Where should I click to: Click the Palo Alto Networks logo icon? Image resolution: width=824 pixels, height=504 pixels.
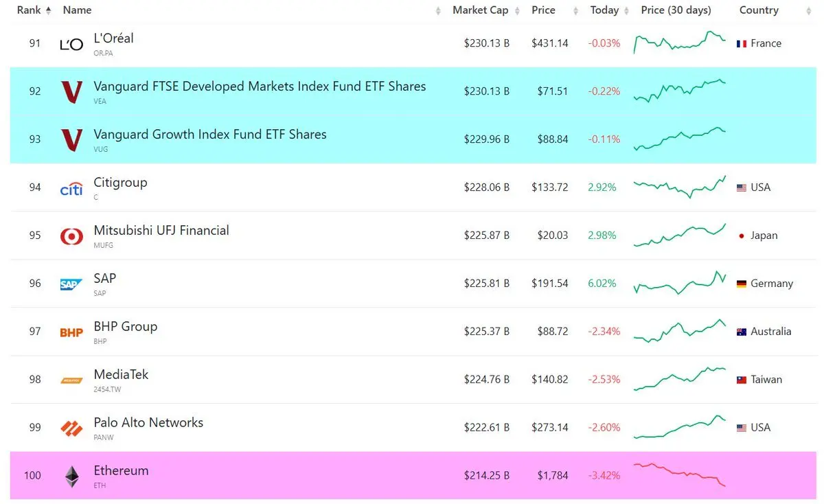(x=71, y=428)
